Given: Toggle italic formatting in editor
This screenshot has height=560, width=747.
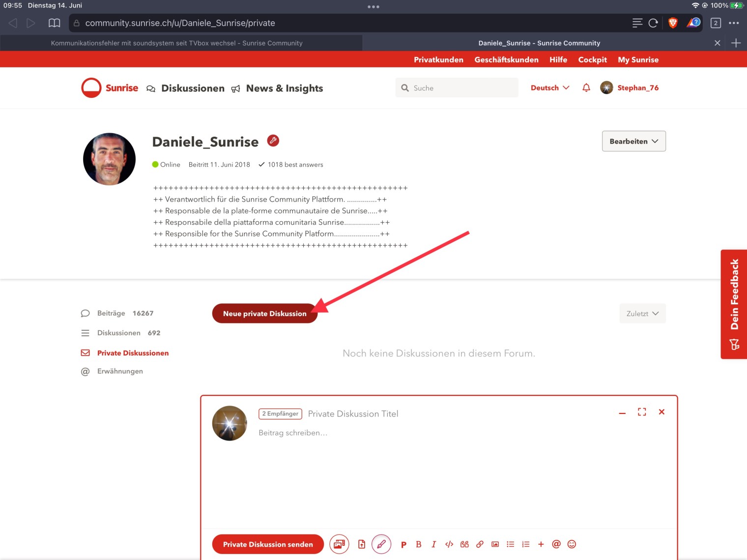Looking at the screenshot, I should tap(433, 544).
